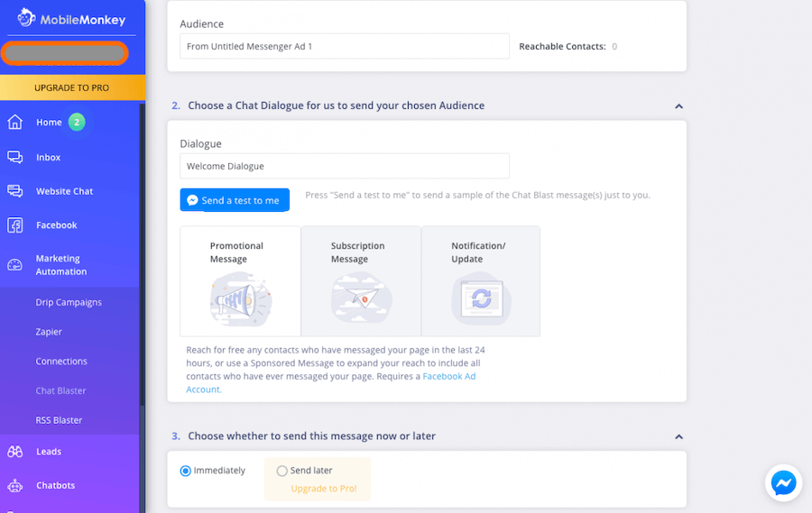Open the Audience dropdown field
Image resolution: width=812 pixels, height=513 pixels.
pos(345,46)
